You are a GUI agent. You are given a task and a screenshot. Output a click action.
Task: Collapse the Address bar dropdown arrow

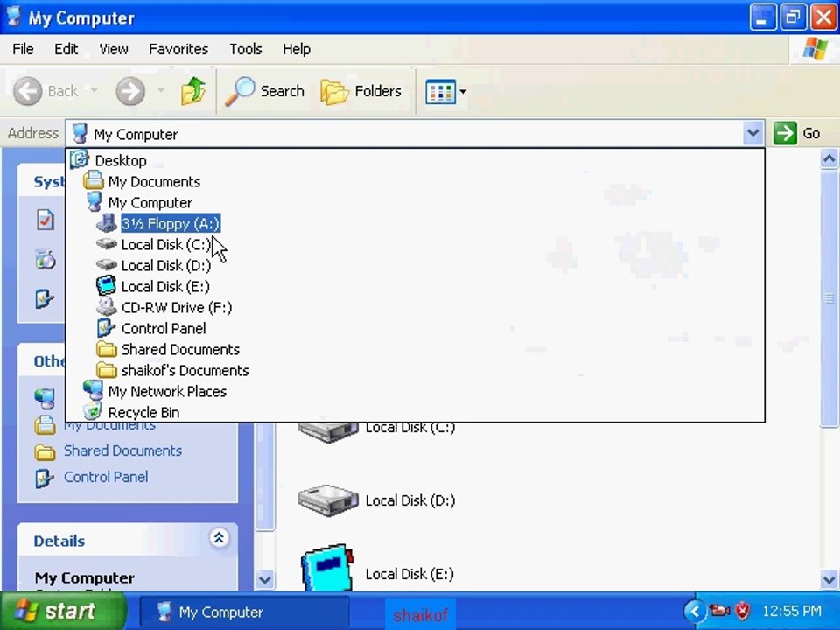752,133
